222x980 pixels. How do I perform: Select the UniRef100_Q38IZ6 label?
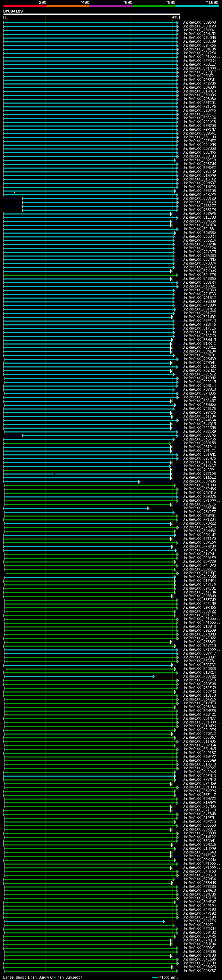point(199,210)
